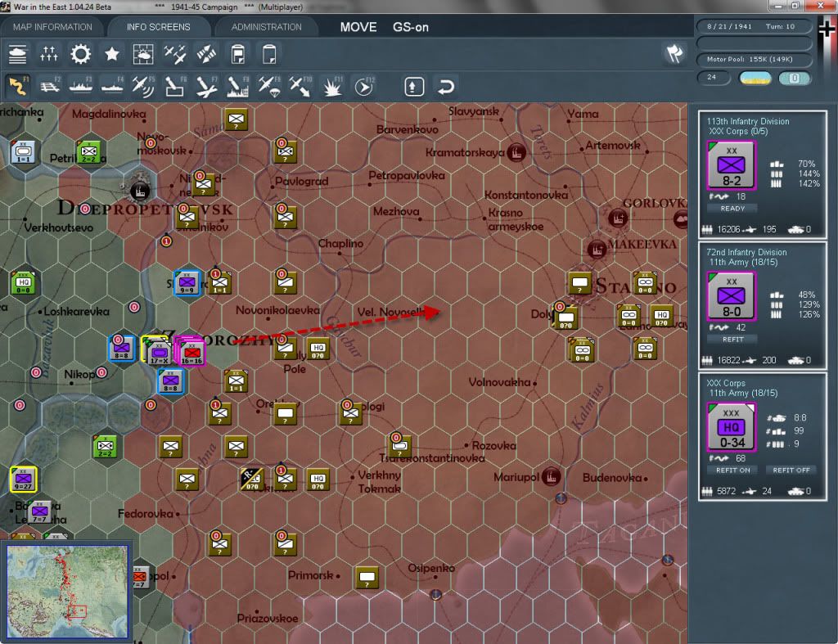Select the 17-X unit stack counter
The height and width of the screenshot is (644, 838).
(x=158, y=352)
